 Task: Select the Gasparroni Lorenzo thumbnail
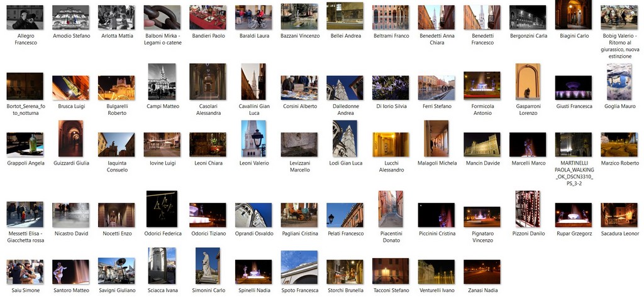pos(528,82)
